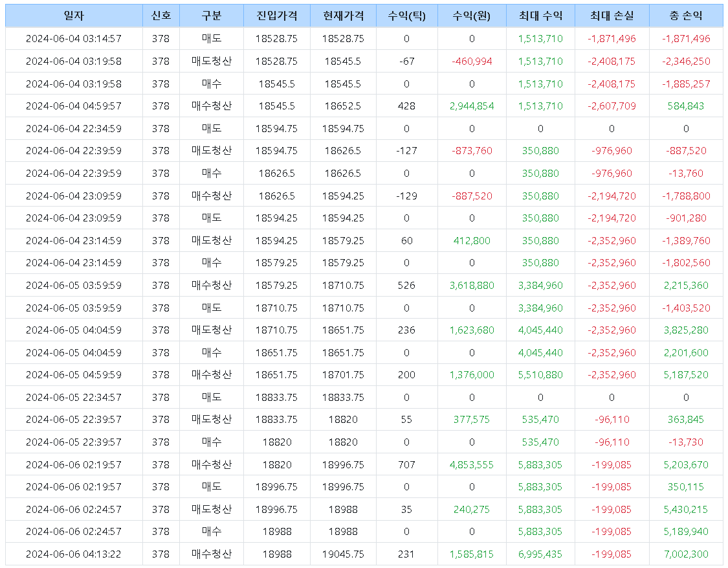Select the max loss cell -2,607,709
Image resolution: width=728 pixels, height=568 pixels.
click(612, 106)
